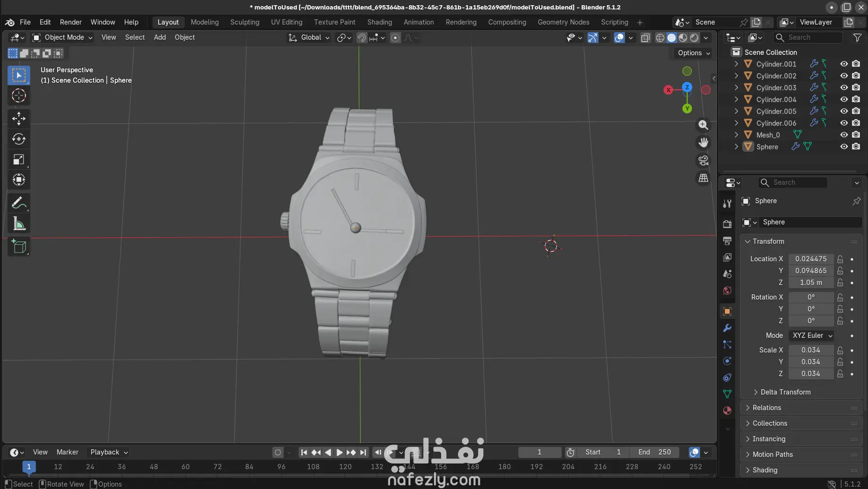Click the outliner filter funnel icon
Image resolution: width=868 pixels, height=489 pixels.
857,37
